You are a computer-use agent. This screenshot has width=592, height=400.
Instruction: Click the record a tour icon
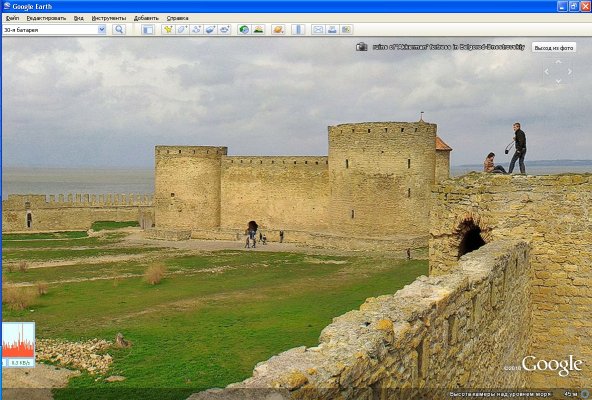(x=225, y=29)
